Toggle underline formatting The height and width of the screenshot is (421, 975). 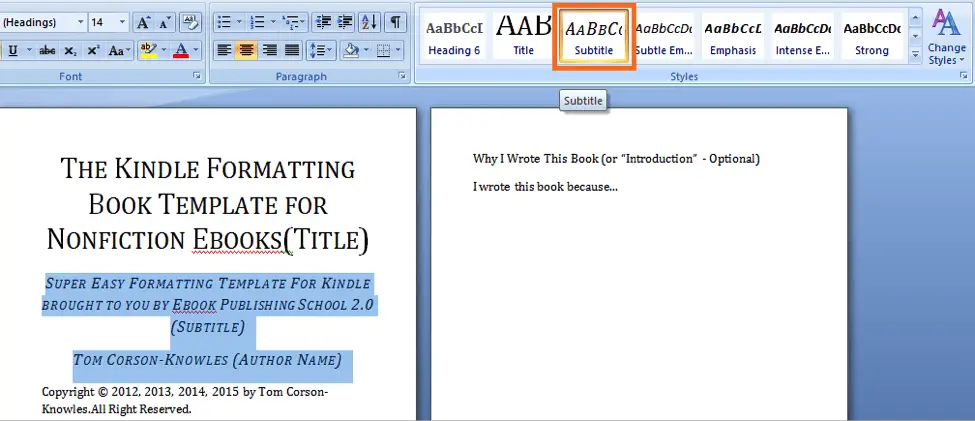pos(12,50)
